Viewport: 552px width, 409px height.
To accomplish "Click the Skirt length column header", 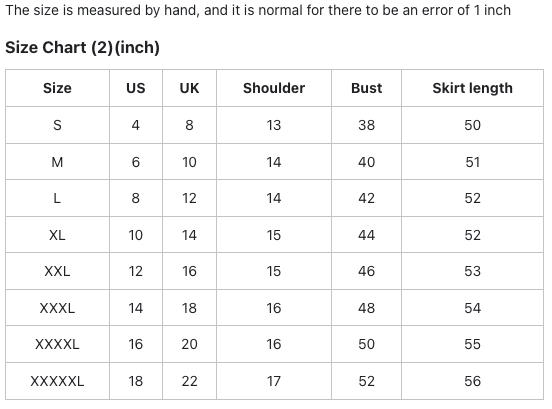I will (x=472, y=88).
